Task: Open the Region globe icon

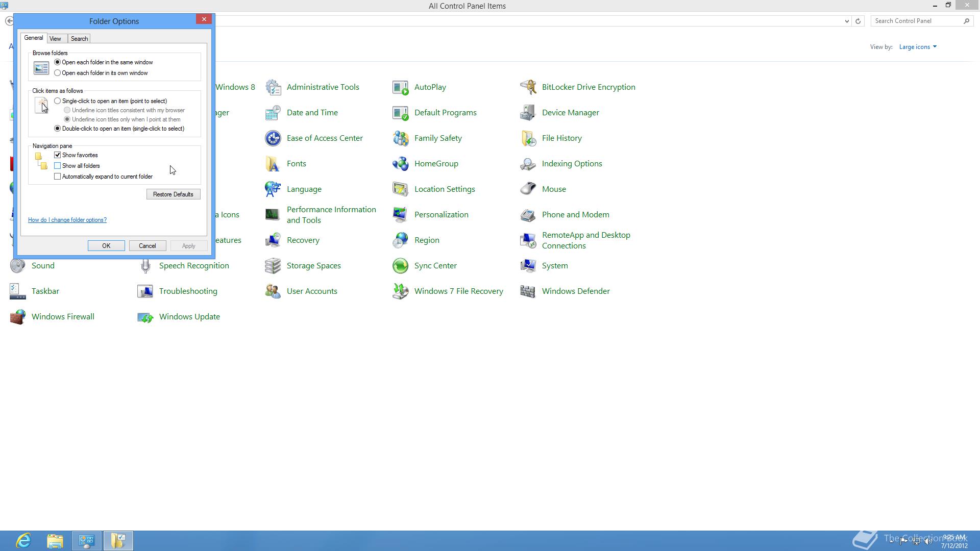Action: coord(401,240)
